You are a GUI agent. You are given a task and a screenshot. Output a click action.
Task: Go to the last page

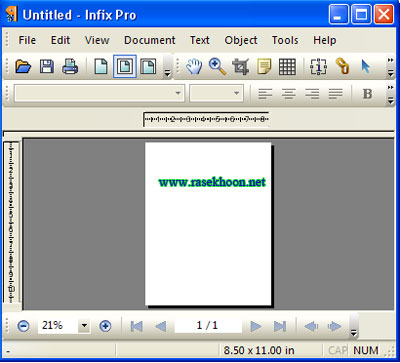click(280, 326)
